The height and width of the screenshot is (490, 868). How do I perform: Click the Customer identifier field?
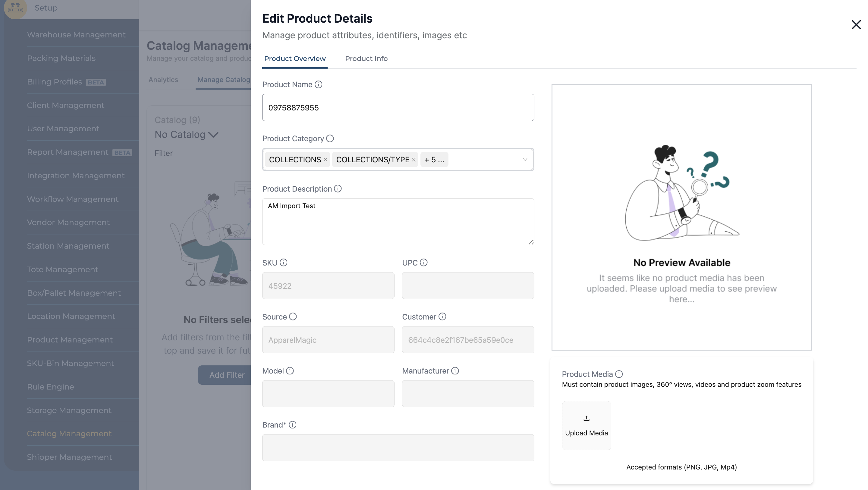[x=467, y=340]
